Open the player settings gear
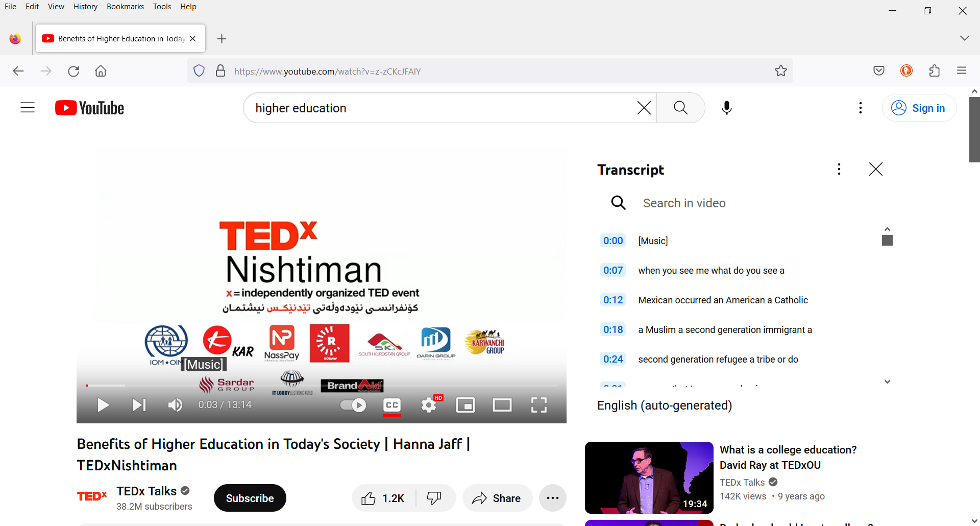The width and height of the screenshot is (980, 526). pyautogui.click(x=428, y=404)
